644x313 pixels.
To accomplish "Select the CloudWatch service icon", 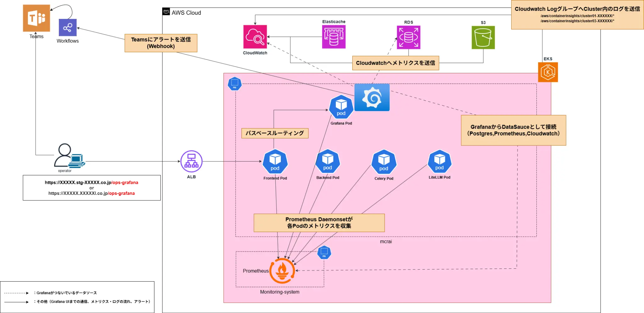I will click(x=255, y=36).
